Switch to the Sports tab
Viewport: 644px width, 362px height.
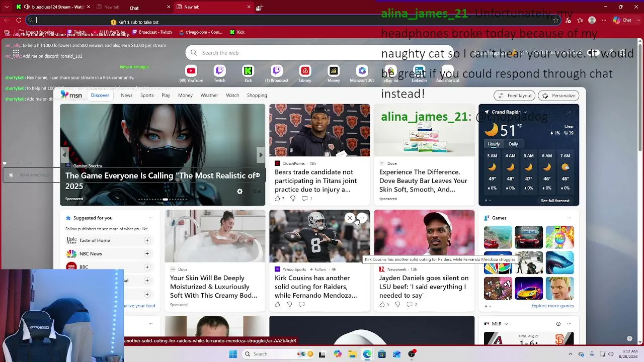[147, 95]
